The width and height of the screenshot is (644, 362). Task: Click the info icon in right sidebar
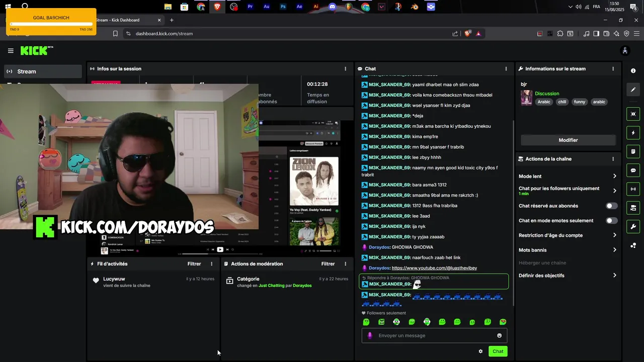[x=633, y=71]
